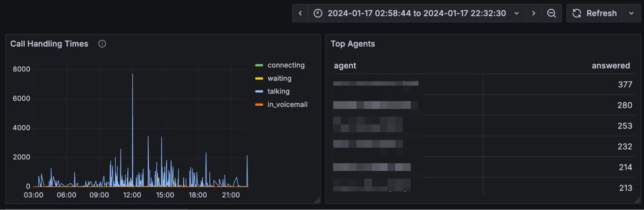This screenshot has height=210, width=644.
Task: Expand the refresh interval dropdown arrow
Action: (x=631, y=13)
